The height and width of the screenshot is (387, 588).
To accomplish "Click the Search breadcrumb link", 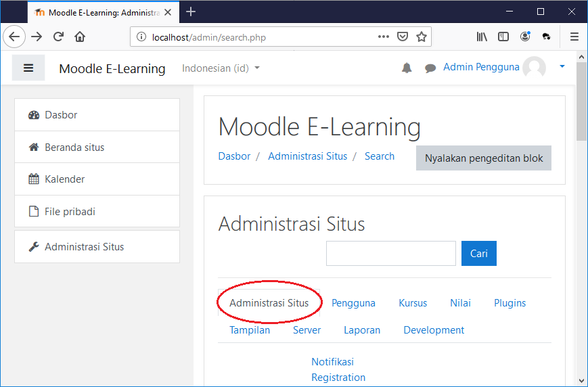I will [380, 156].
